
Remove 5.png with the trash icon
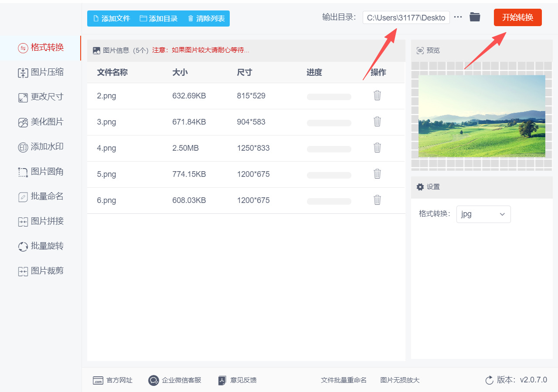point(378,174)
